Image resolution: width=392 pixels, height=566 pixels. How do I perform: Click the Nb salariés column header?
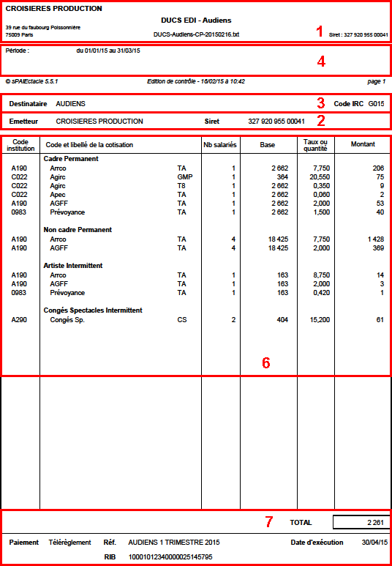(x=221, y=145)
